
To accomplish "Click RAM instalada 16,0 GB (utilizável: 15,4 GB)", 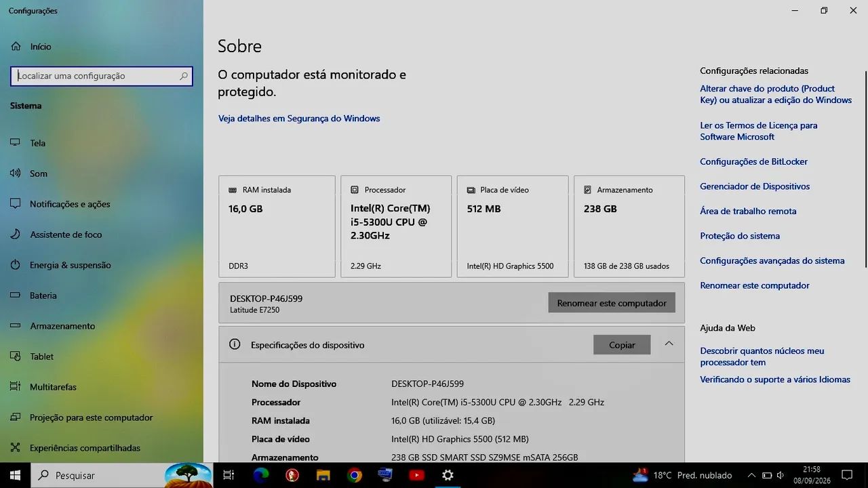I will 443,420.
